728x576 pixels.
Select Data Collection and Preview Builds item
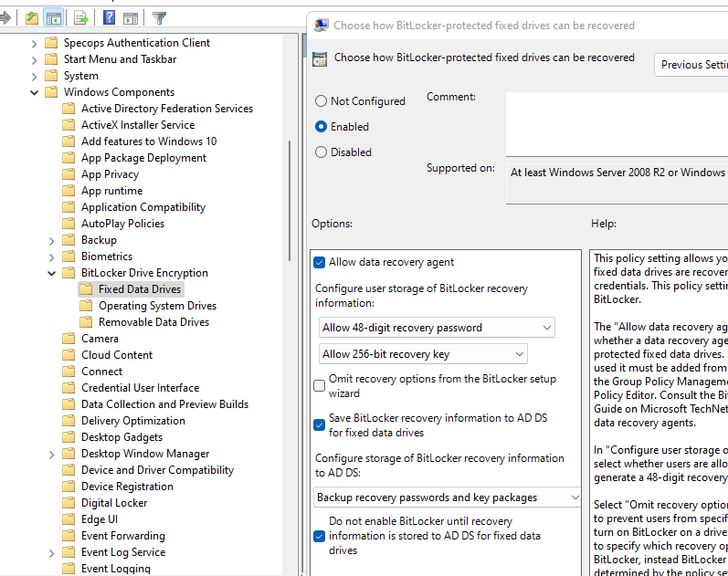164,404
